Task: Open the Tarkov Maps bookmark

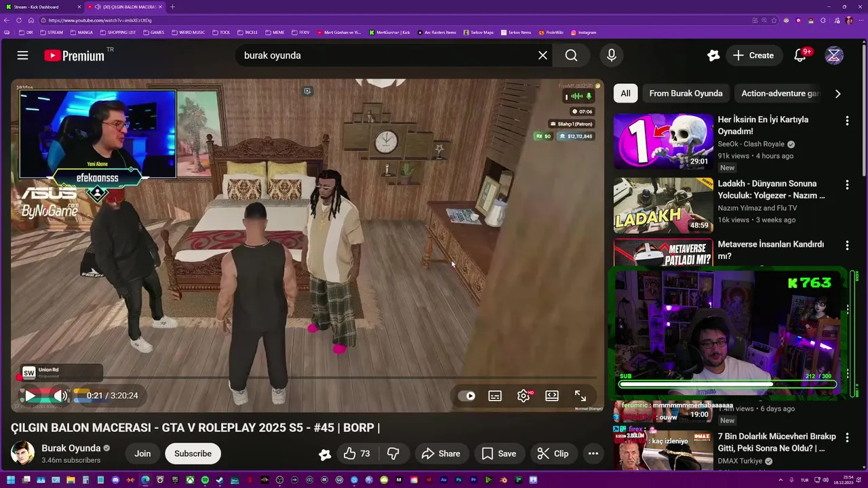Action: [x=479, y=32]
